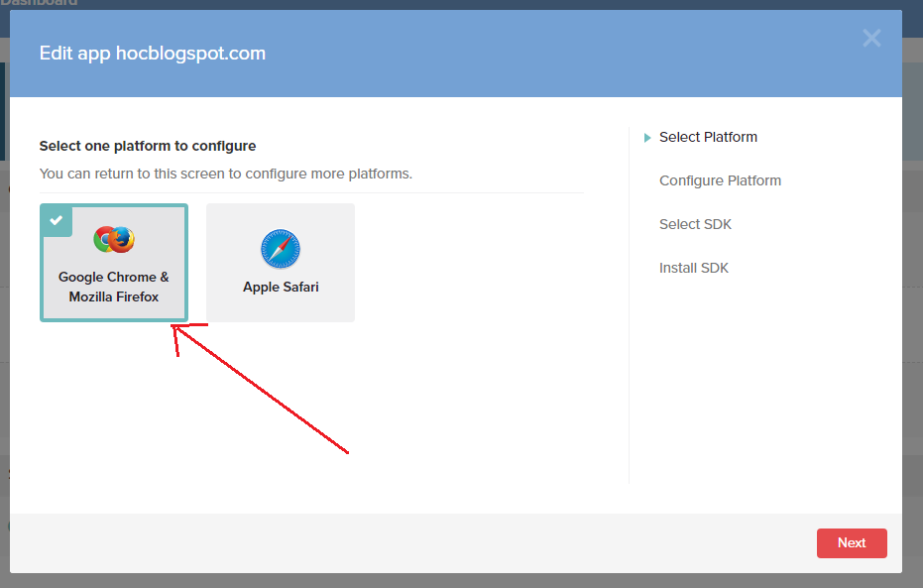Select the Google Chrome & Mozilla Firefox card
The width and height of the screenshot is (923, 588).
[114, 263]
